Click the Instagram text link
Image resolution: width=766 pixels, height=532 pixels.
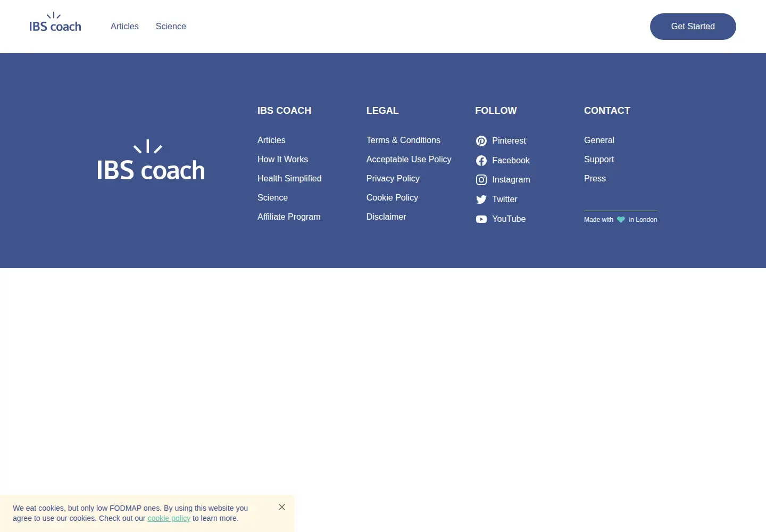pyautogui.click(x=511, y=179)
